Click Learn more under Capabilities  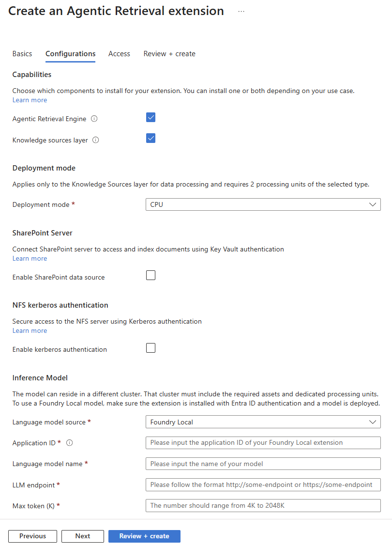pos(30,100)
